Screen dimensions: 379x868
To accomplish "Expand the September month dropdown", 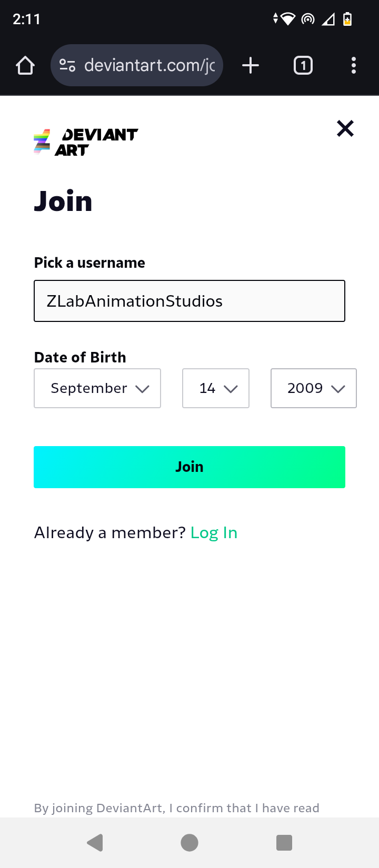I will tap(97, 388).
